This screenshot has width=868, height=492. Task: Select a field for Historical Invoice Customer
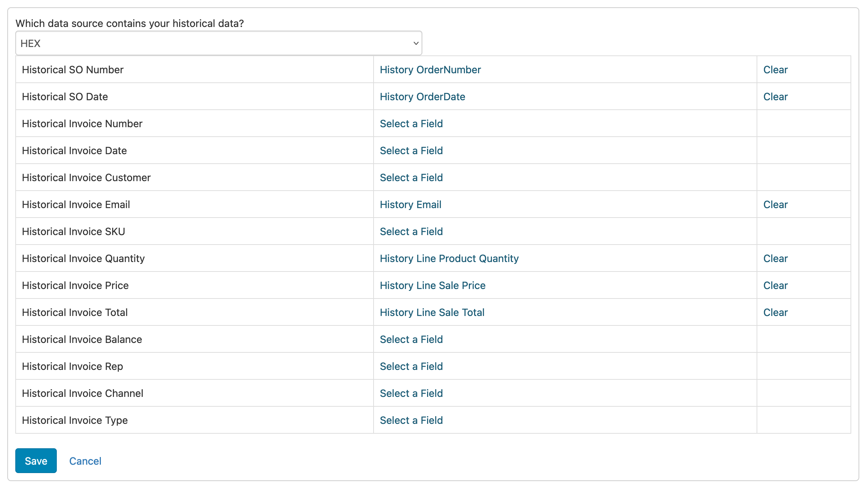coord(411,177)
